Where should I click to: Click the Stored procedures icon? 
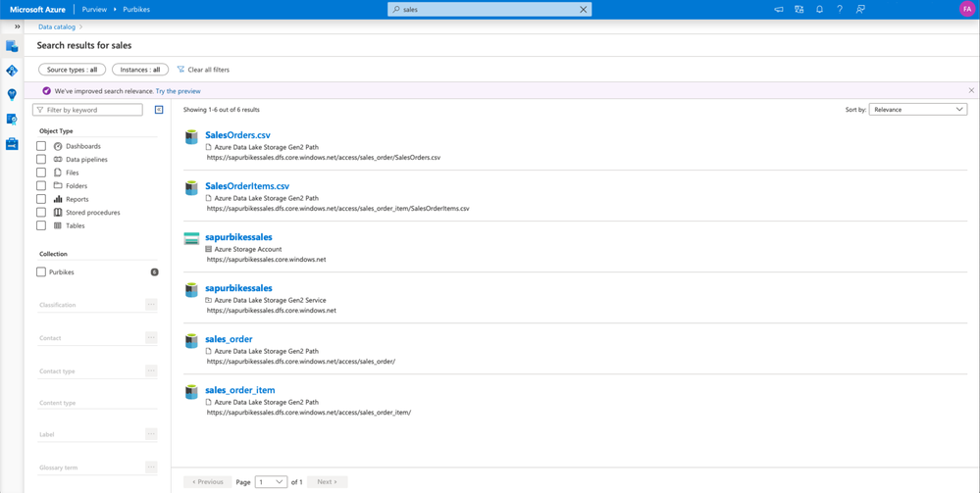pyautogui.click(x=58, y=213)
